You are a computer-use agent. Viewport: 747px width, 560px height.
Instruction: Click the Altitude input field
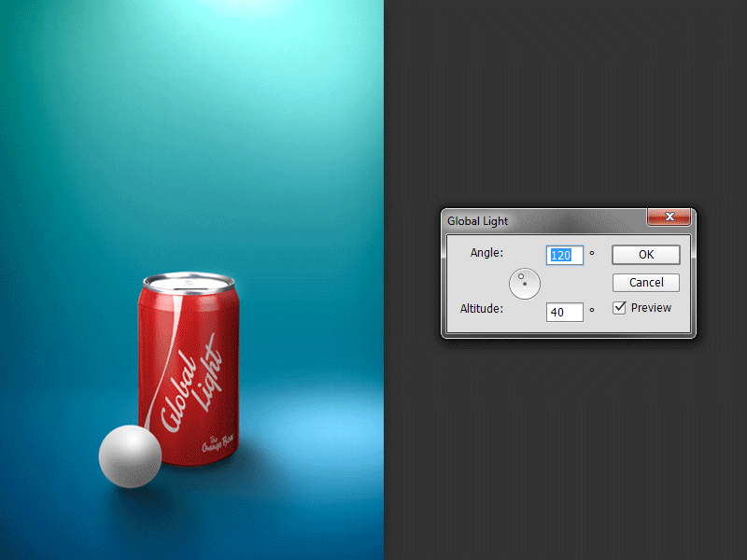[564, 312]
